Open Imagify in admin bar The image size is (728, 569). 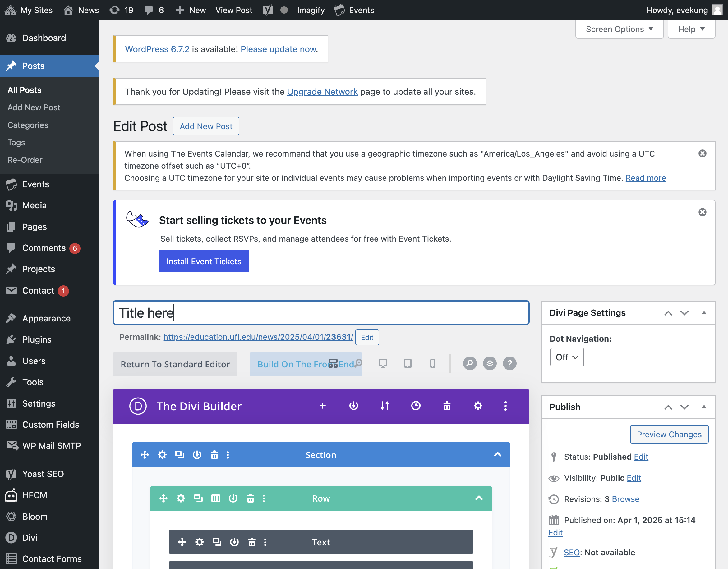coord(311,10)
